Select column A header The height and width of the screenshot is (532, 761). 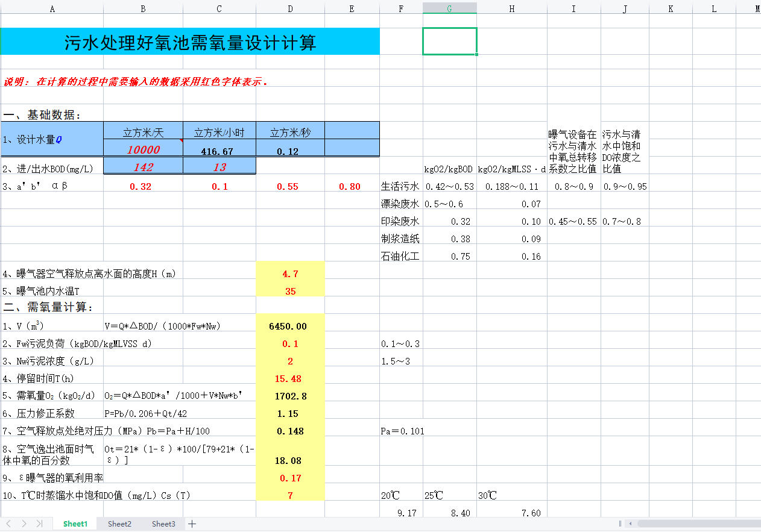(52, 8)
